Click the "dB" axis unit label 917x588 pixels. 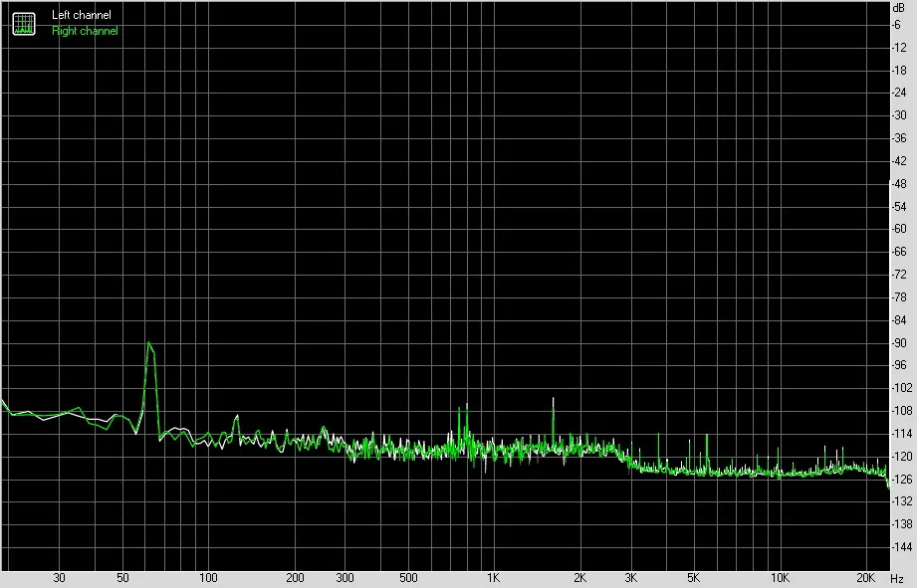click(899, 8)
